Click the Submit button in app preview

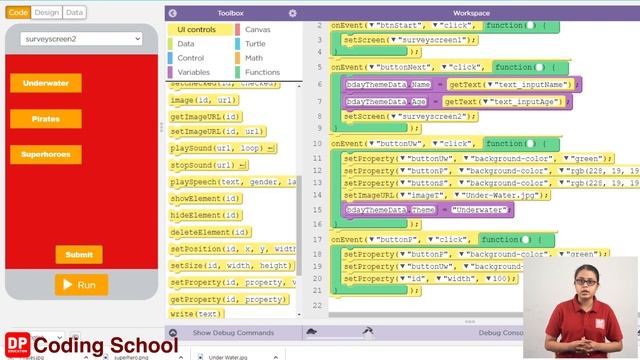click(x=79, y=255)
